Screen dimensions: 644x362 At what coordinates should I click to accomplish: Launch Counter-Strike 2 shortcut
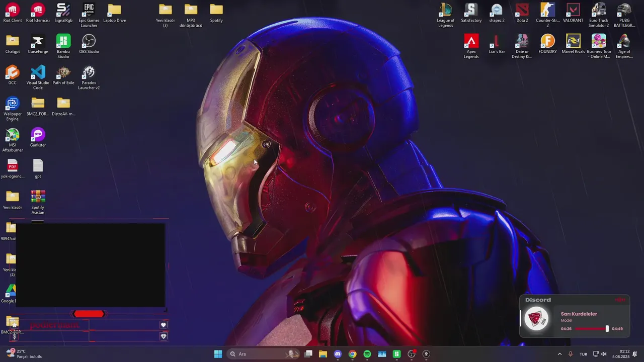coord(548,15)
